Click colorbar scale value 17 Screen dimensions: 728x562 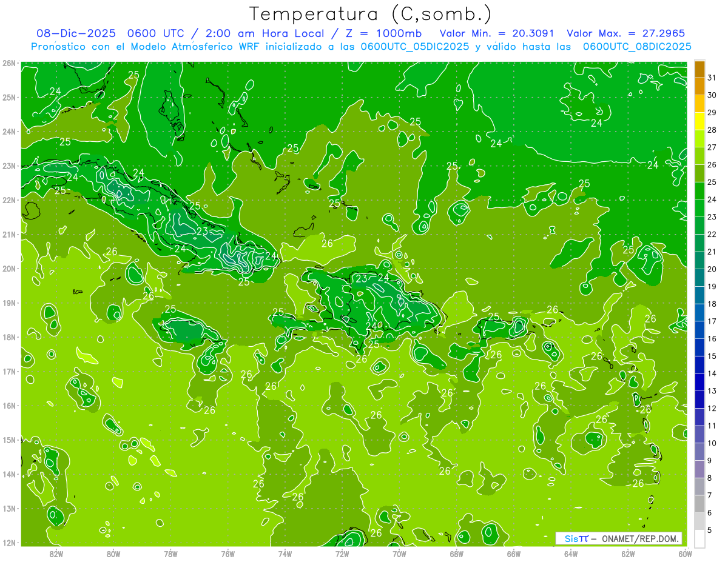pos(712,321)
